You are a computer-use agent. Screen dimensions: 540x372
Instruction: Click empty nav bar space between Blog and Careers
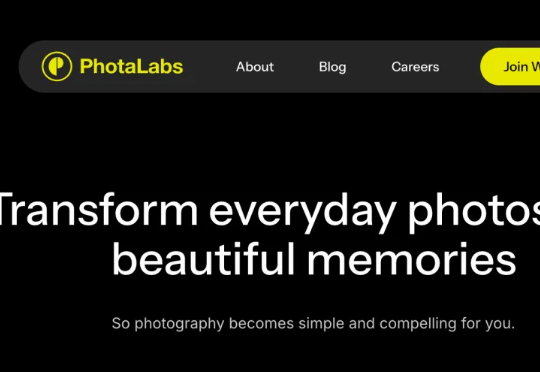(368, 66)
